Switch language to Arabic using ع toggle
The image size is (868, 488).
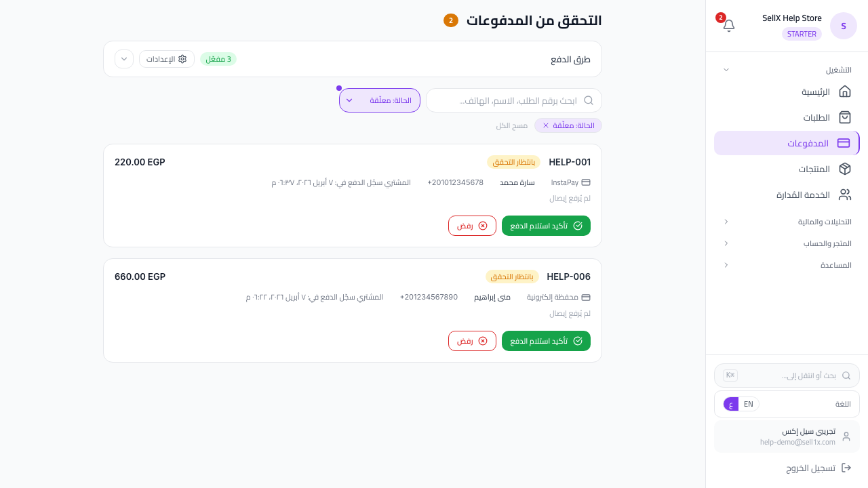pyautogui.click(x=731, y=404)
